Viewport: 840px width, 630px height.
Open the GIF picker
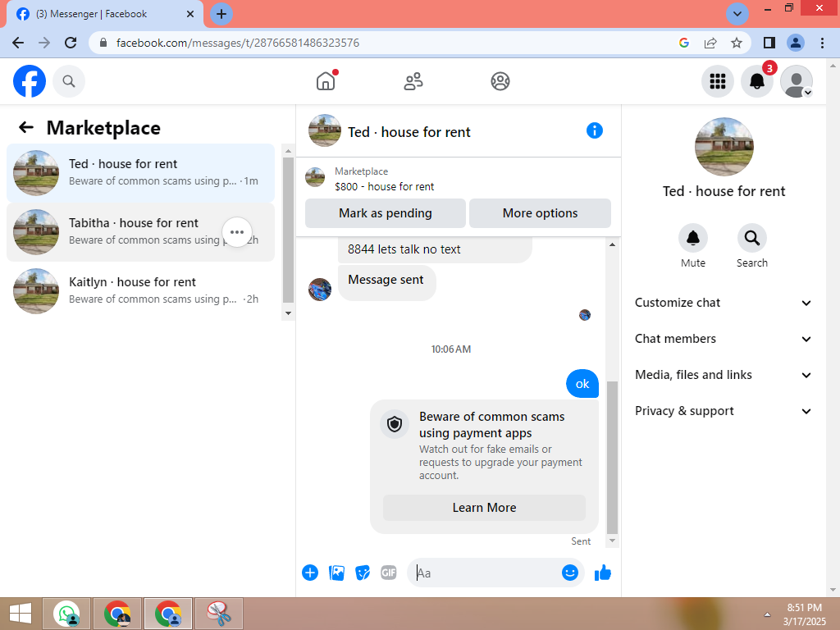pyautogui.click(x=388, y=573)
